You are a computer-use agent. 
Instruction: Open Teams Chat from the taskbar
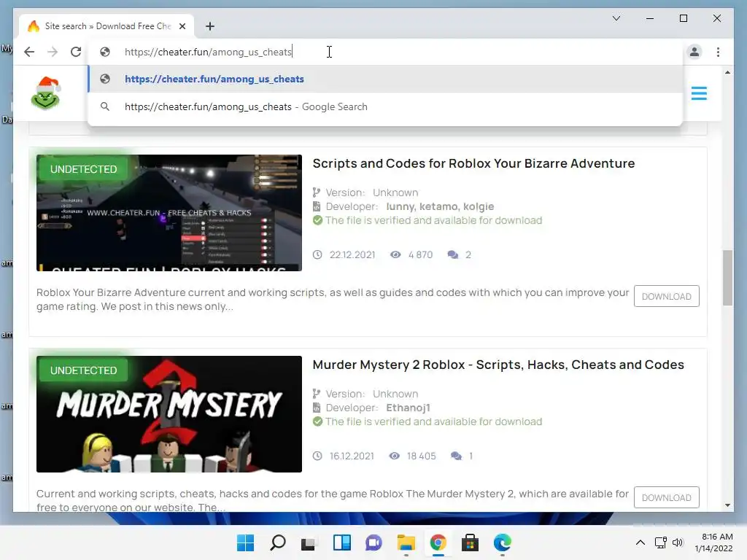[x=373, y=542]
